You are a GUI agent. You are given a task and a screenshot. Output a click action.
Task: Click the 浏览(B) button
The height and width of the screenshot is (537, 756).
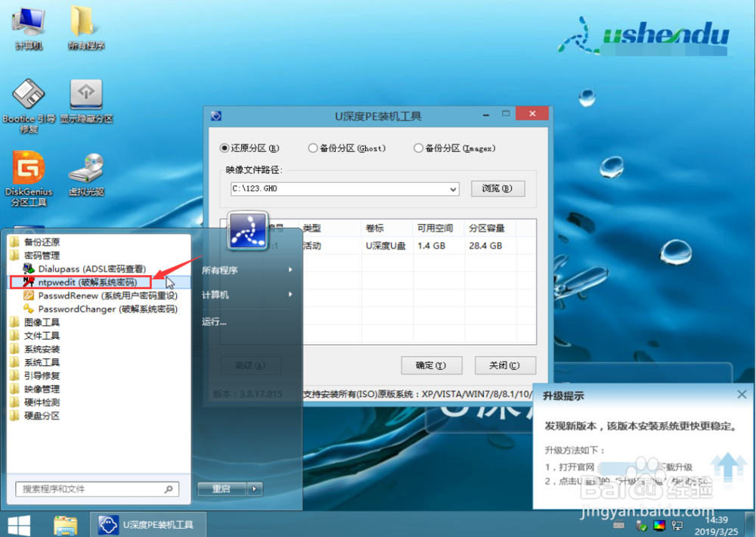(x=497, y=188)
